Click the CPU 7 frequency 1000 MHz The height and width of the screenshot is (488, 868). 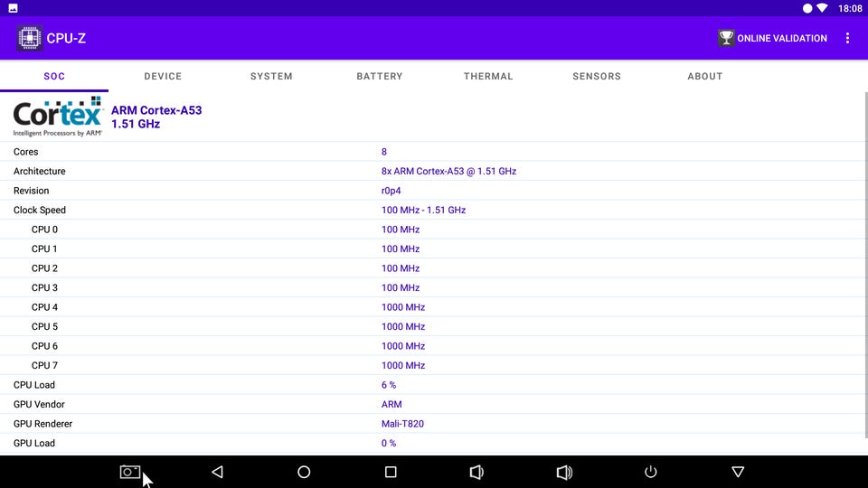(403, 365)
